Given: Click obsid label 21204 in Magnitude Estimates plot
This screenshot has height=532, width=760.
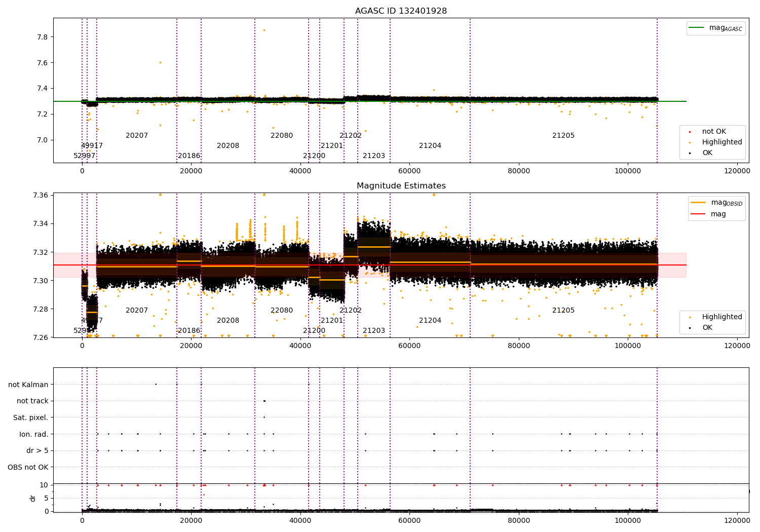Looking at the screenshot, I should click(430, 321).
